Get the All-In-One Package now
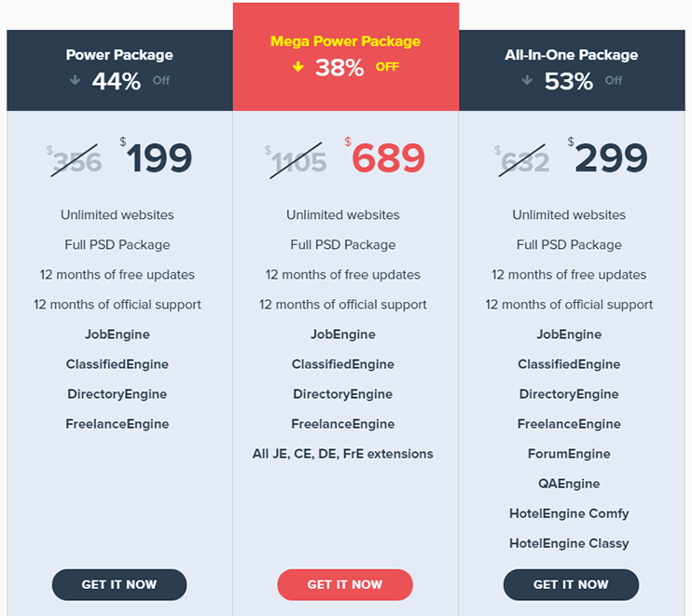This screenshot has width=692, height=616. tap(571, 584)
